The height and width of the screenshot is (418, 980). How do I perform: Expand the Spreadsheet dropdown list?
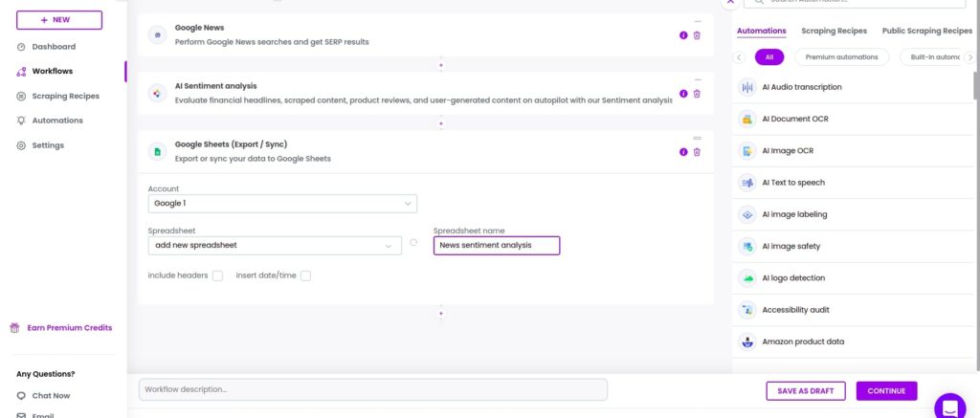(275, 246)
